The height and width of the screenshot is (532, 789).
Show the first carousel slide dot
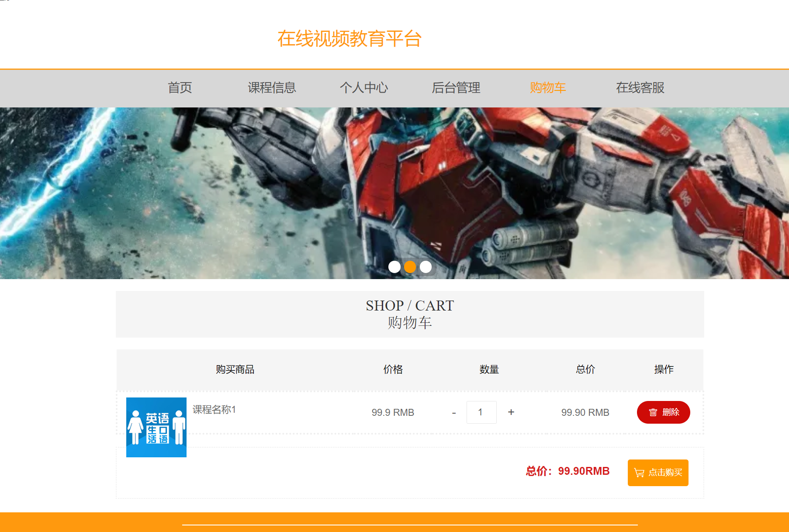click(x=394, y=267)
